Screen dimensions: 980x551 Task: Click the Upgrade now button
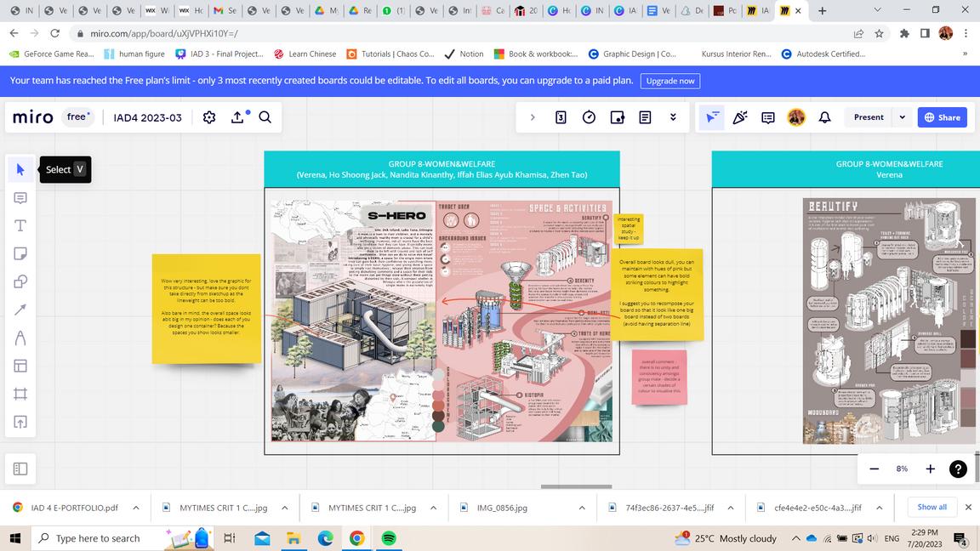pyautogui.click(x=669, y=81)
